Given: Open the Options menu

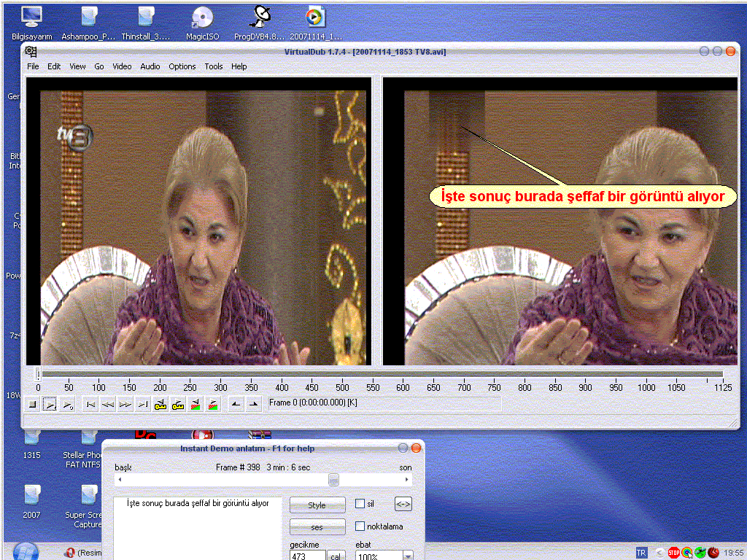Looking at the screenshot, I should [x=182, y=66].
